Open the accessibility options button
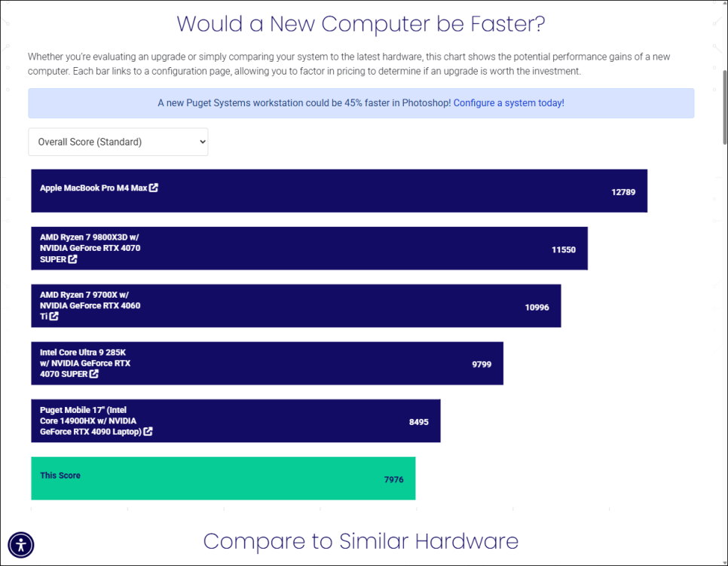 (x=21, y=544)
